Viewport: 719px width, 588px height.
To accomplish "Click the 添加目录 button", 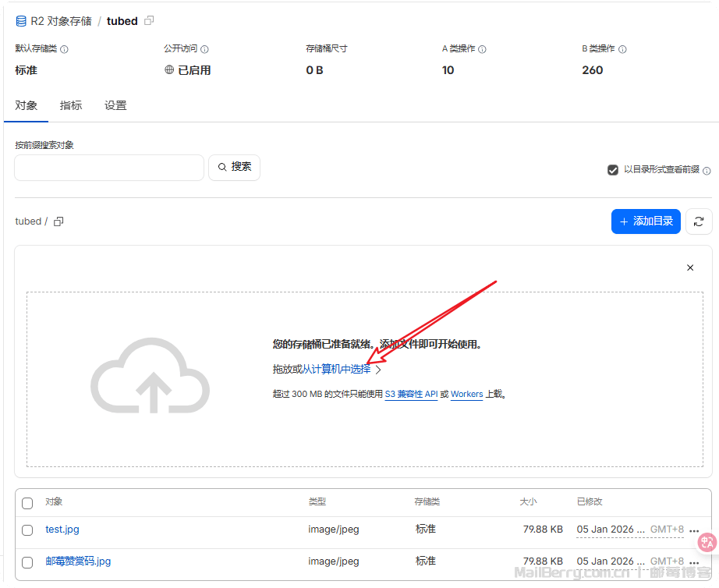I will coord(646,221).
